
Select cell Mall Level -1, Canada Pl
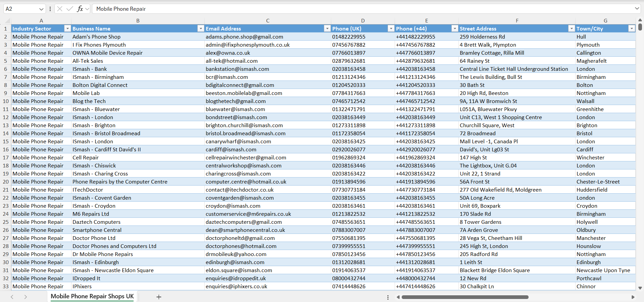[x=517, y=141]
